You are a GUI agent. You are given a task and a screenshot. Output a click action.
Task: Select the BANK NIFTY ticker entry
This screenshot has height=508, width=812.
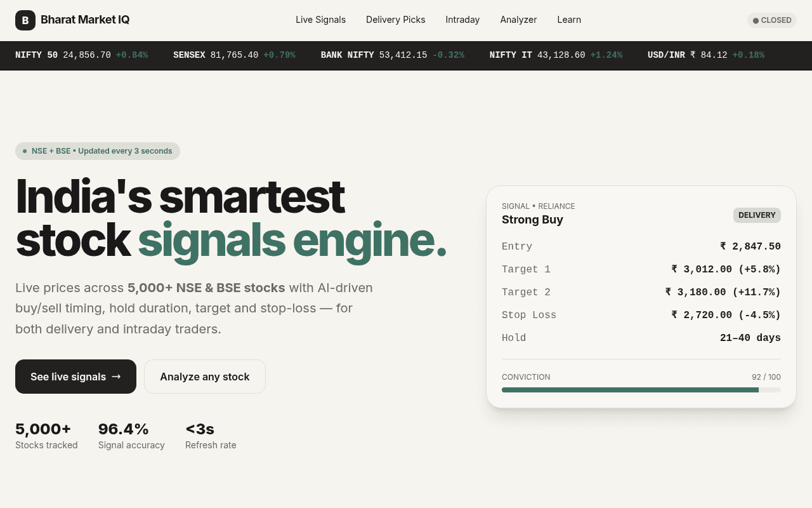point(392,55)
